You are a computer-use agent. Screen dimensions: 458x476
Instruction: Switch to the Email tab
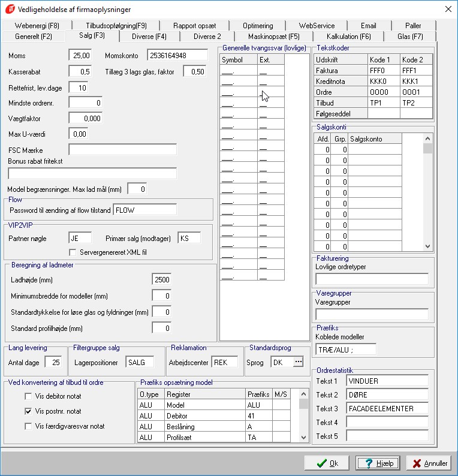pyautogui.click(x=369, y=26)
